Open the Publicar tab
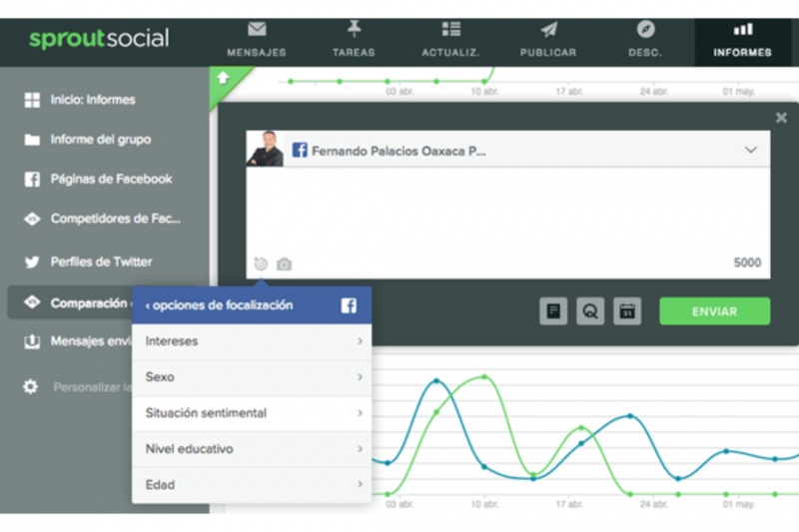The width and height of the screenshot is (799, 532). click(x=548, y=40)
